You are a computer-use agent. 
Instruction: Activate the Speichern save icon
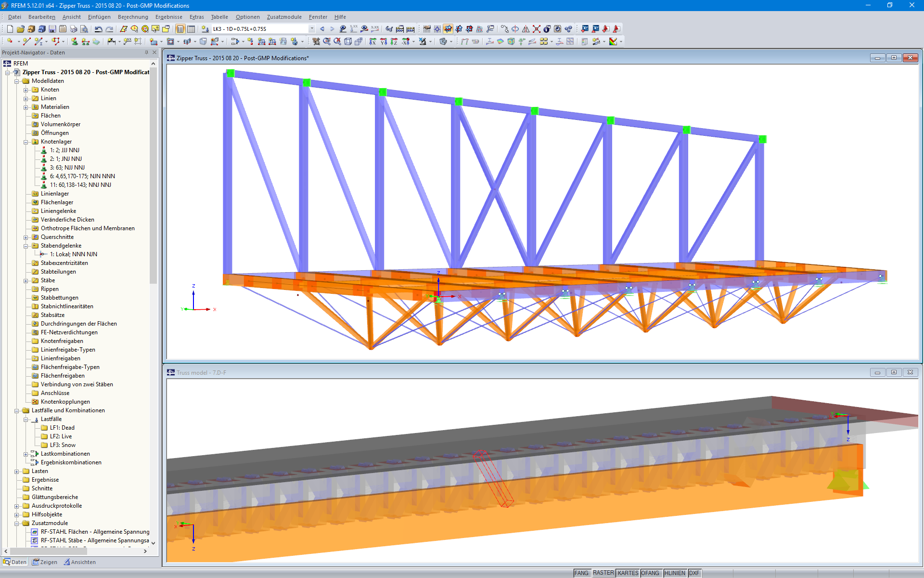51,29
